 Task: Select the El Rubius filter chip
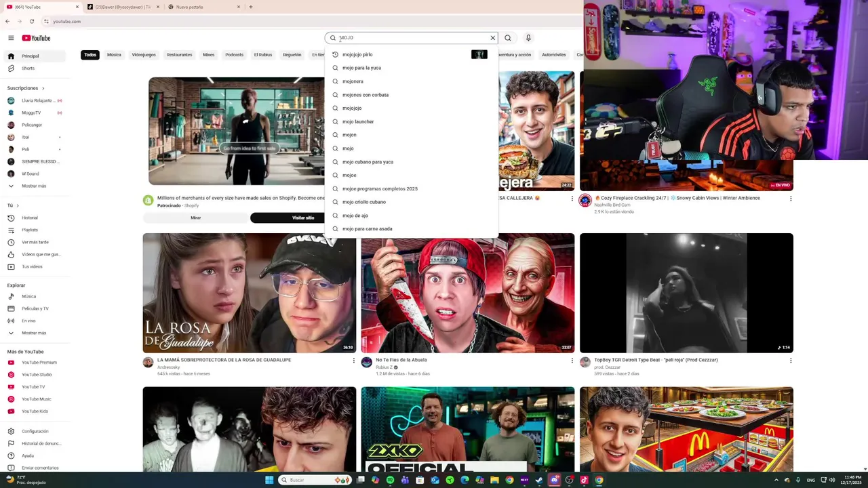263,55
